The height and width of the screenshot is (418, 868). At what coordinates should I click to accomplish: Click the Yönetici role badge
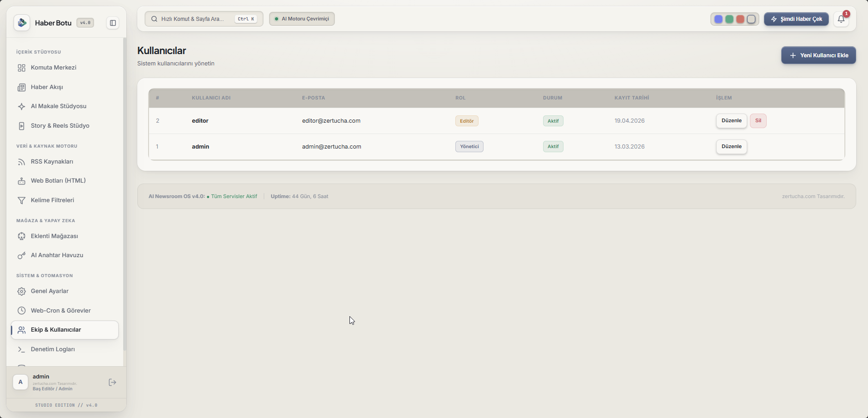469,147
